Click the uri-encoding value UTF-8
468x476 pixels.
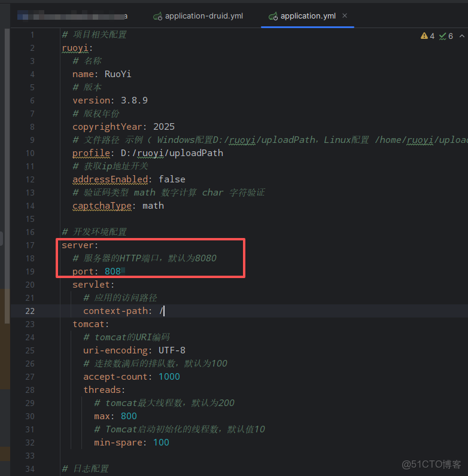coord(172,350)
